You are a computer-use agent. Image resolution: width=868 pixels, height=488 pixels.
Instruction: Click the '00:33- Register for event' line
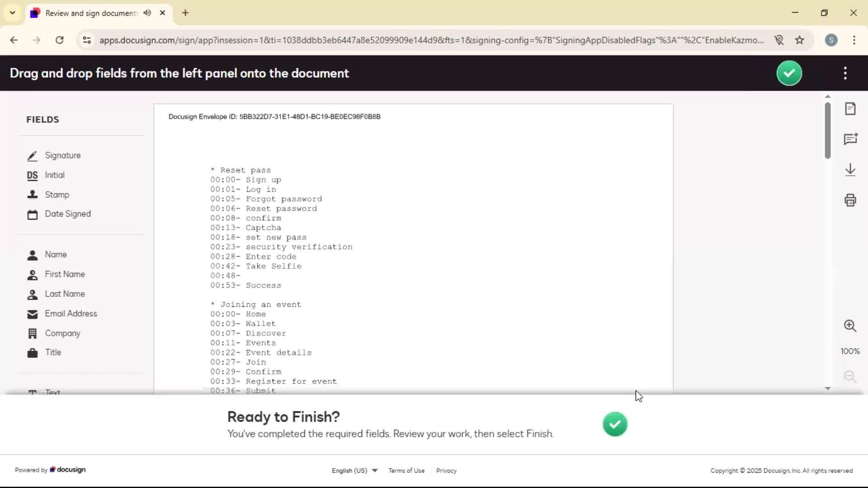(274, 382)
